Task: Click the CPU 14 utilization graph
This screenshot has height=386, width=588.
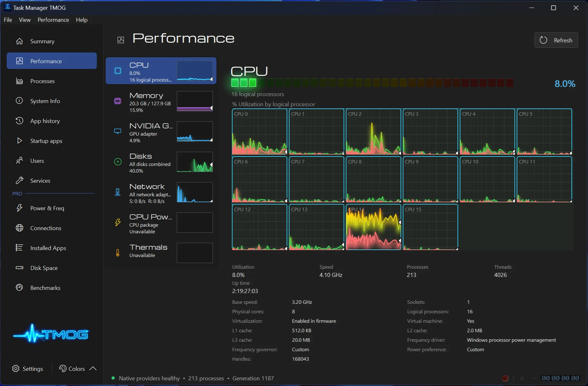Action: click(374, 227)
